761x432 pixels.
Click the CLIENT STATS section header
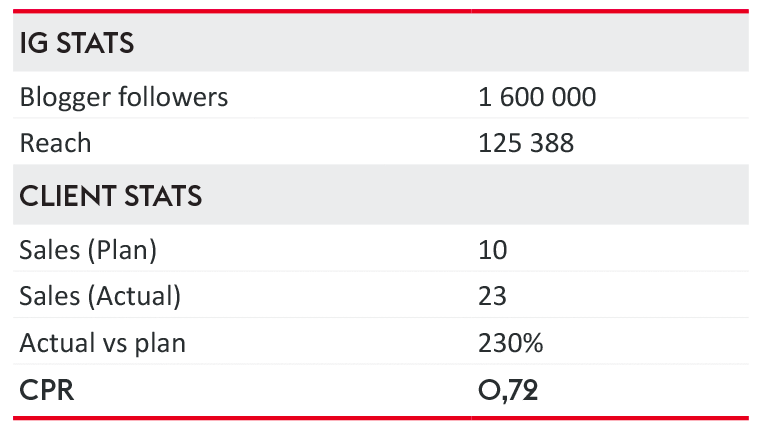point(110,196)
